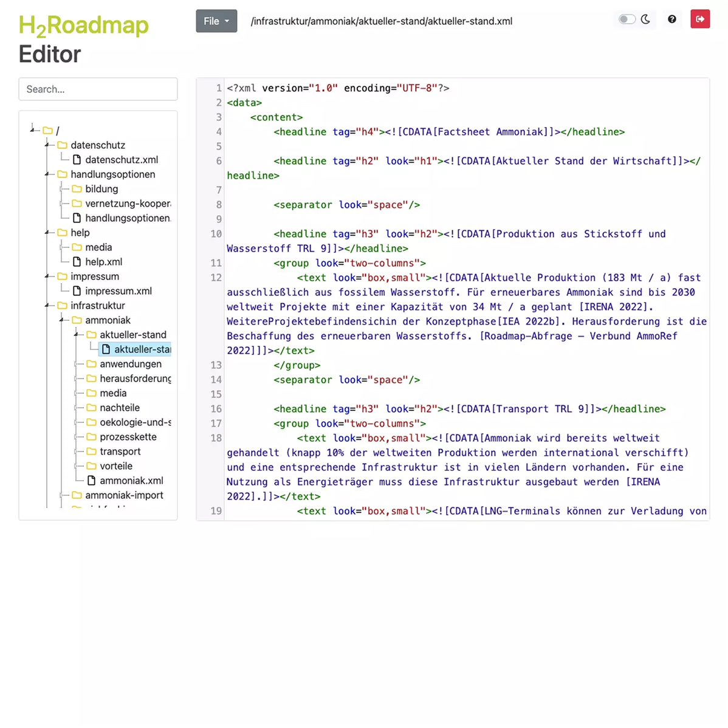Collapse the aktueller-stand folder expander
728x728 pixels.
pos(76,334)
